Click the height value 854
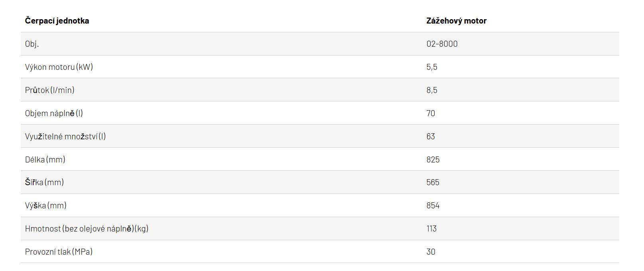644x271 pixels. (433, 206)
